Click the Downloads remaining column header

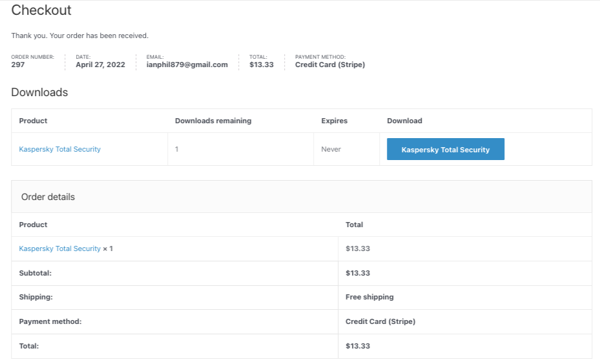click(213, 121)
